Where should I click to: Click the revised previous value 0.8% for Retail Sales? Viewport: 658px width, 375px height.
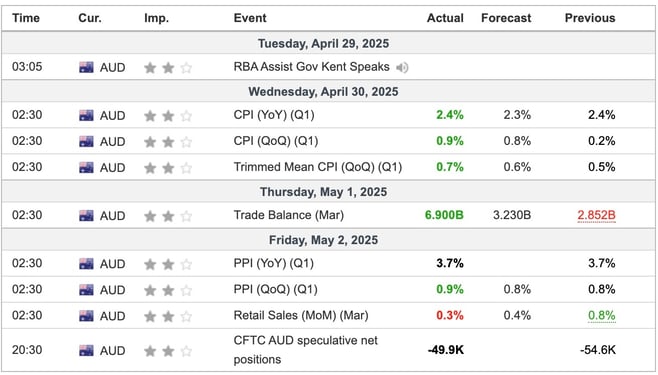coord(602,315)
